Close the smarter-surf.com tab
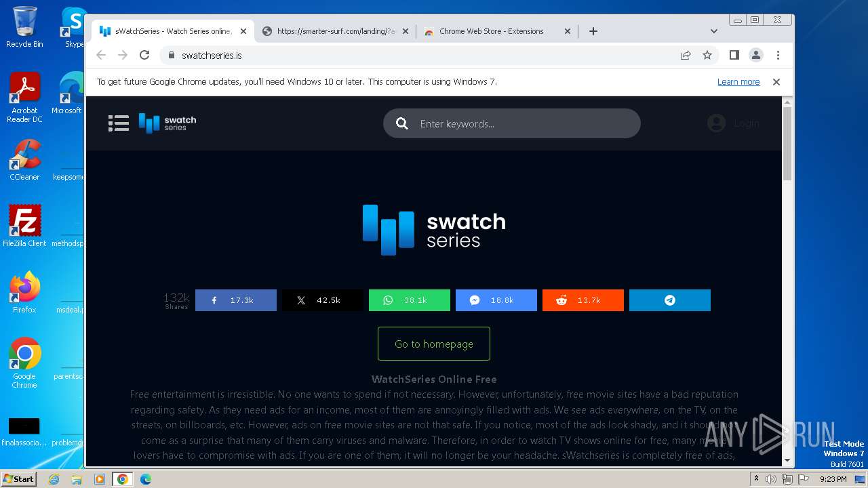Image resolution: width=868 pixels, height=488 pixels. click(x=406, y=31)
